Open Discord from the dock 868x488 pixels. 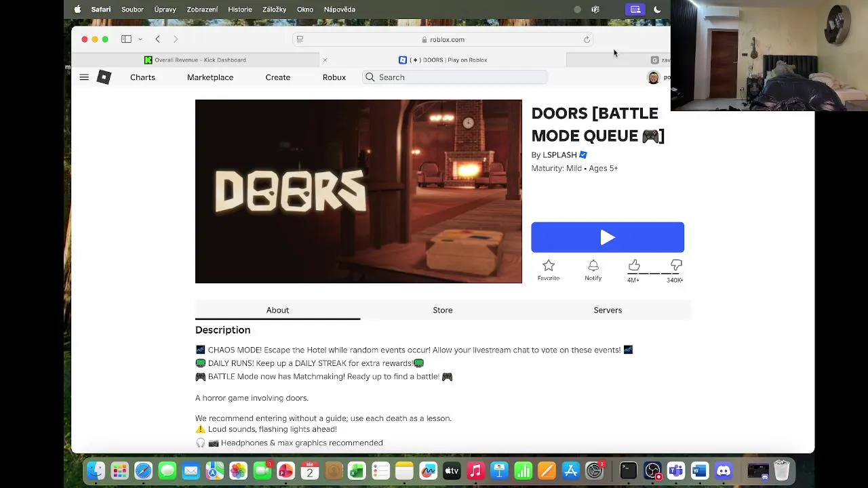tap(724, 470)
